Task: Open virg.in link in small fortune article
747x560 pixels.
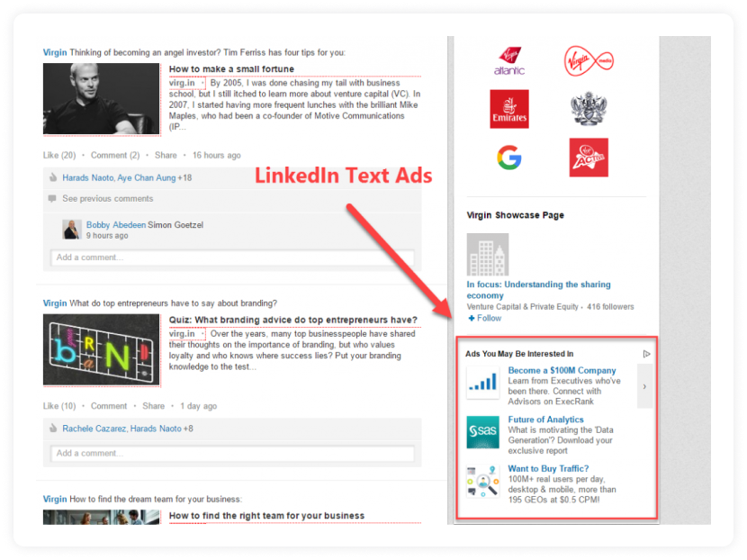Action: [182, 83]
